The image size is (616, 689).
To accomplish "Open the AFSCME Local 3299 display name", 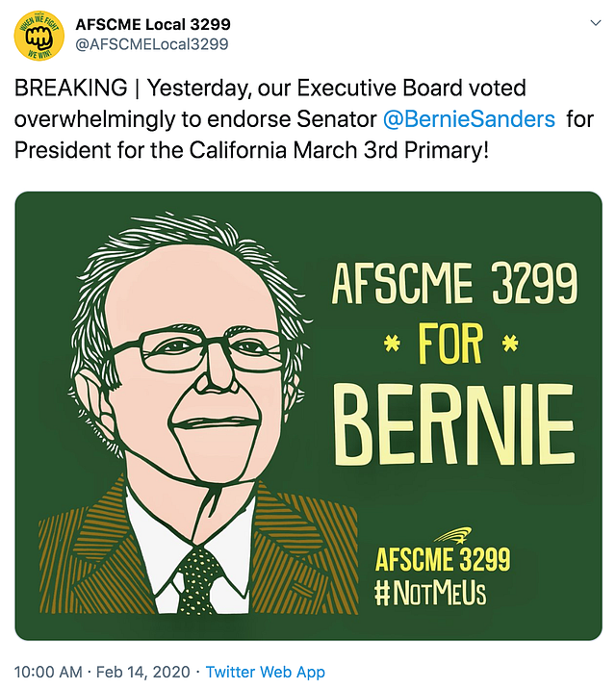I will 153,24.
